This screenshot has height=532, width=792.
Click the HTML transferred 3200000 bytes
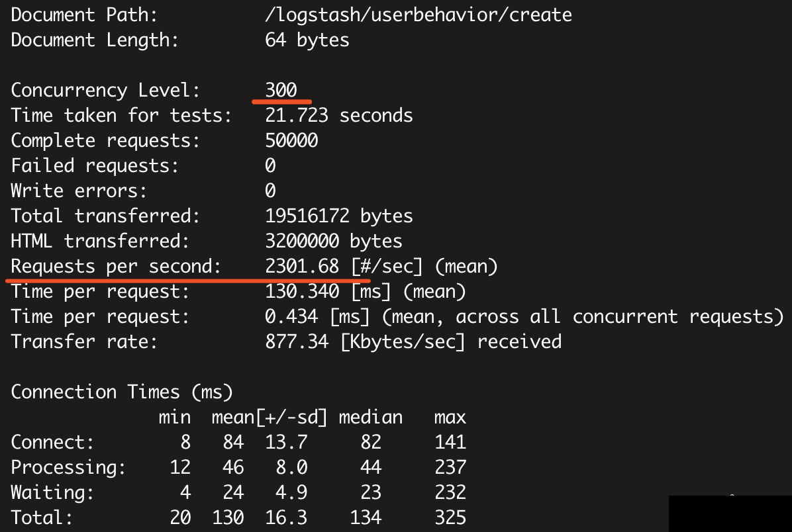coord(333,242)
